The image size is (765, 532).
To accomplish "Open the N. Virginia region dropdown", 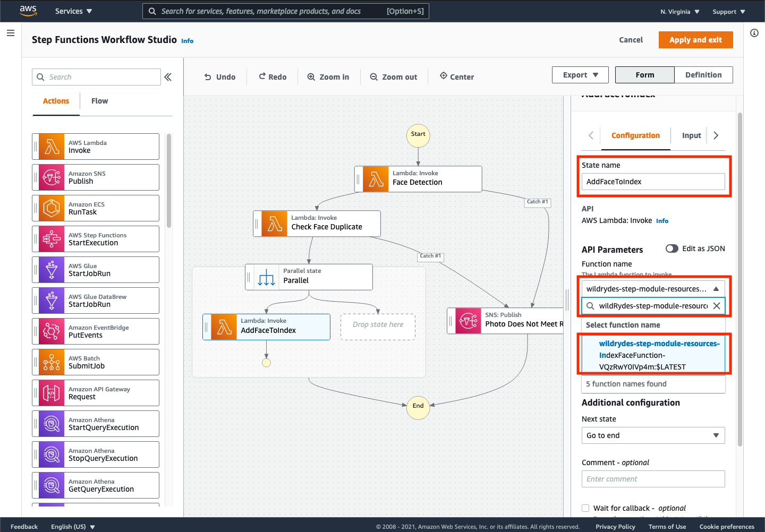I will 679,12.
